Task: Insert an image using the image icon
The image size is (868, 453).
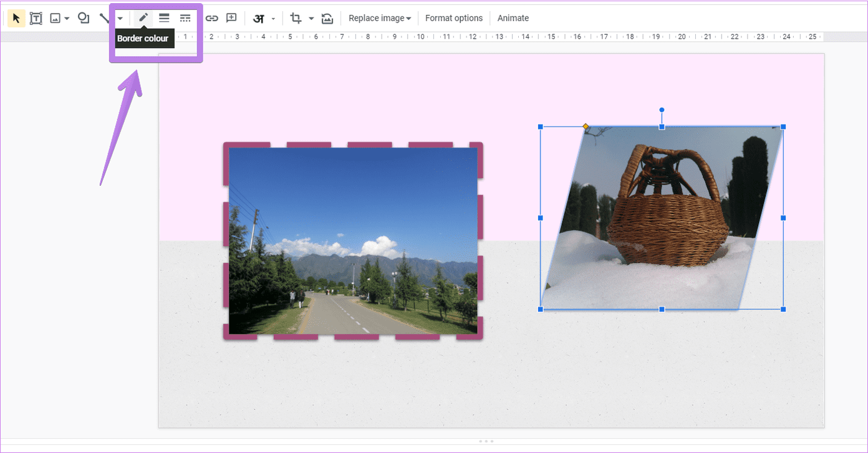Action: coord(55,18)
